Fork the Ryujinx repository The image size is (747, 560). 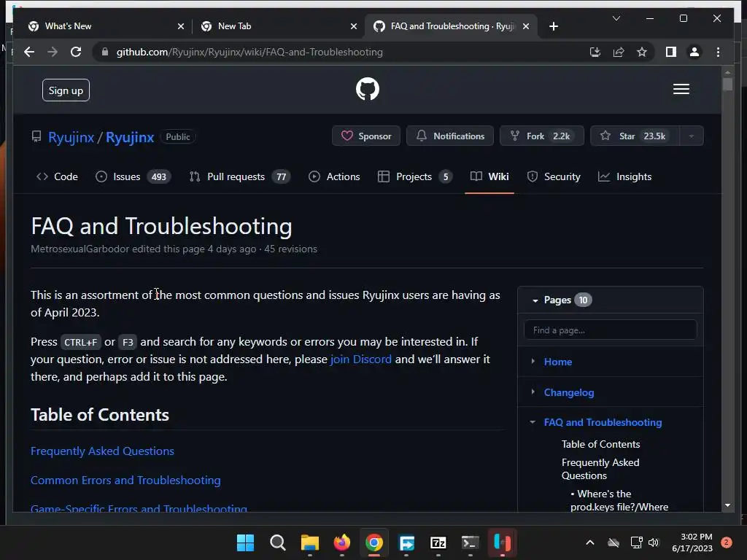click(542, 136)
